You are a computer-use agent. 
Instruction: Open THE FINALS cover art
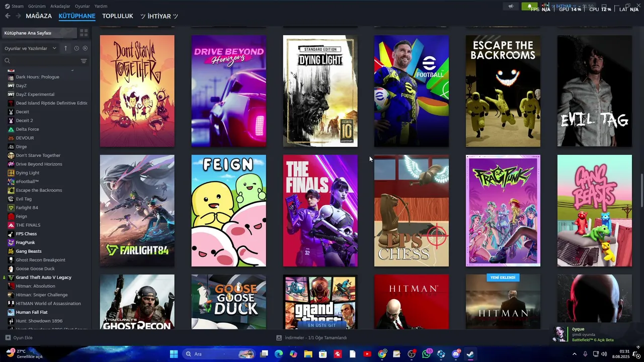click(320, 211)
